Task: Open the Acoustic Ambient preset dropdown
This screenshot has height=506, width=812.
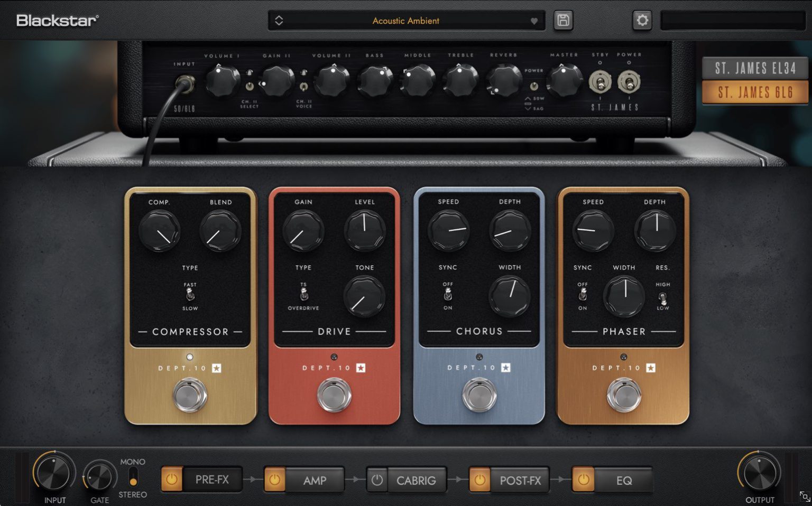Action: tap(406, 21)
